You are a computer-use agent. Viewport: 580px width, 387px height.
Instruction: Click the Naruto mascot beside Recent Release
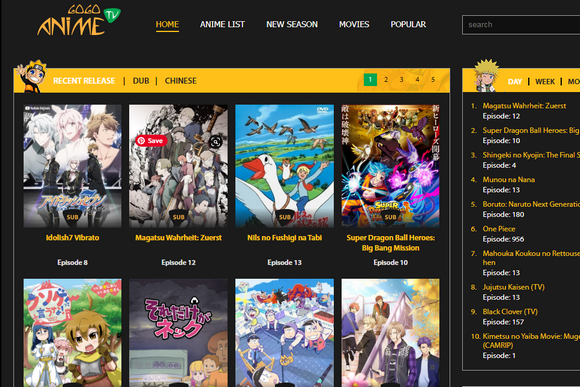tap(33, 76)
